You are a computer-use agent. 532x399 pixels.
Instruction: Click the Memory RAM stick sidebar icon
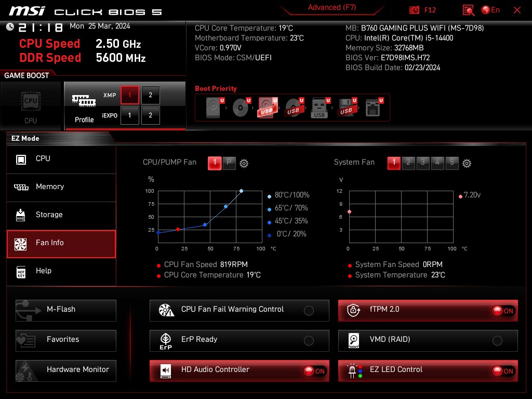(21, 187)
